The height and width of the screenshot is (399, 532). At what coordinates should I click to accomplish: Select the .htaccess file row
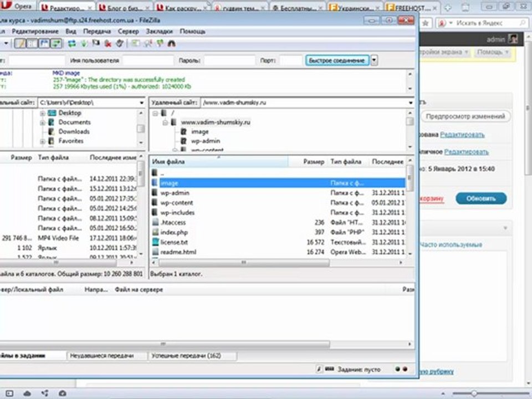(x=278, y=223)
